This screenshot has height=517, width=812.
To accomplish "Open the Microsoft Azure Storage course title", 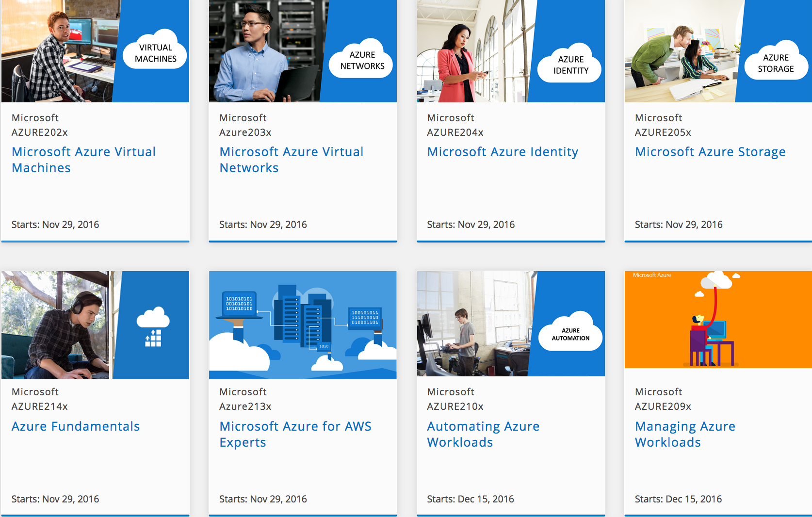I will pos(710,152).
